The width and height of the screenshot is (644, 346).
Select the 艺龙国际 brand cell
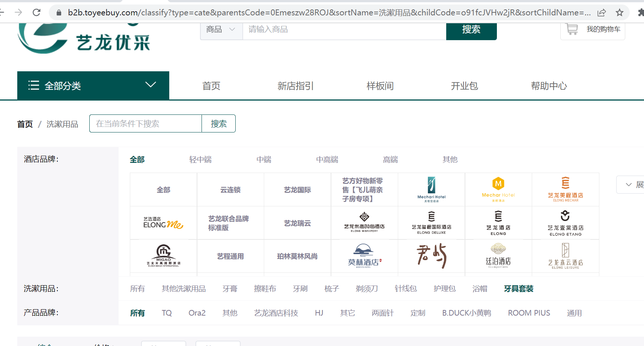[297, 190]
